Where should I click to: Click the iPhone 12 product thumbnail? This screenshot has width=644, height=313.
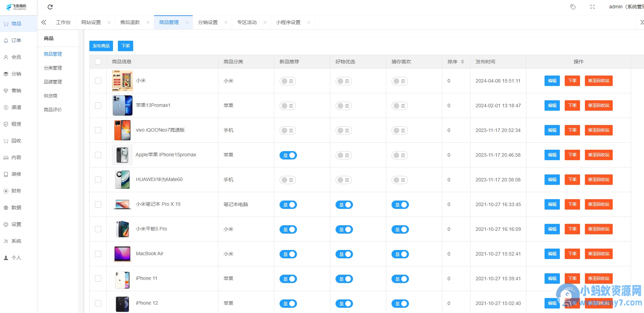(122, 303)
